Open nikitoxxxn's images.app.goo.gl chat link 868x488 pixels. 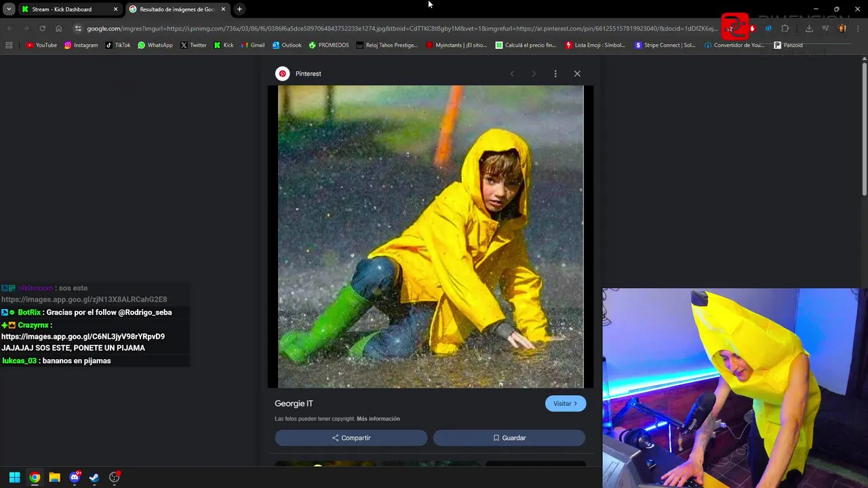(x=84, y=300)
